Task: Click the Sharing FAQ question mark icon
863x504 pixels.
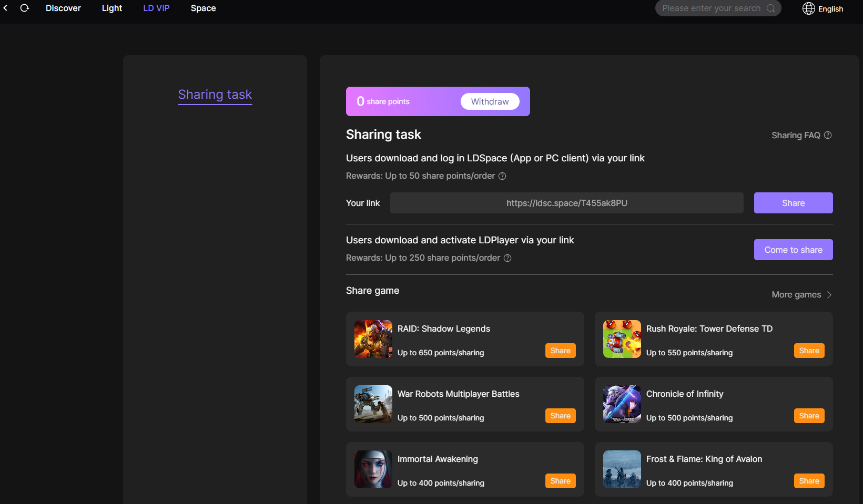Action: (x=828, y=135)
